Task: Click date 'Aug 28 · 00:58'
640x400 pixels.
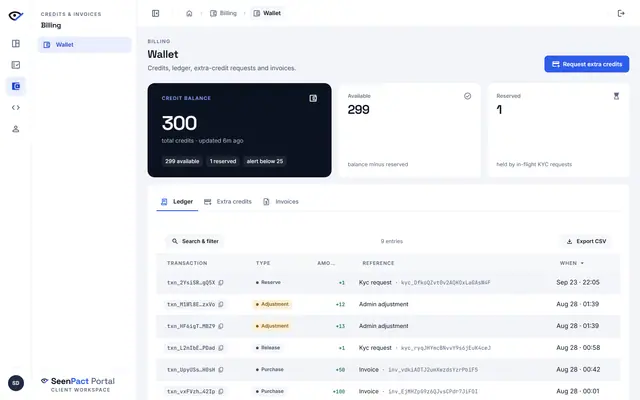Action: pos(578,348)
